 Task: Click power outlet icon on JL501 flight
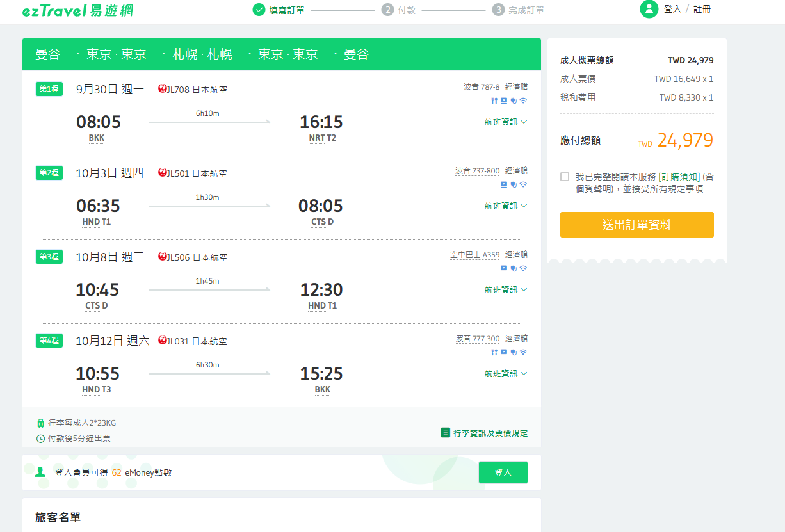coord(514,184)
